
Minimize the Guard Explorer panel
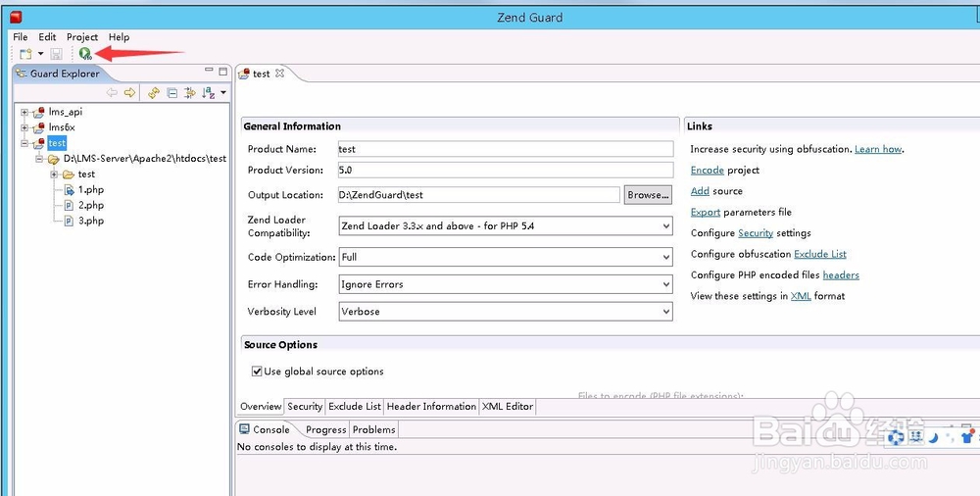(209, 71)
